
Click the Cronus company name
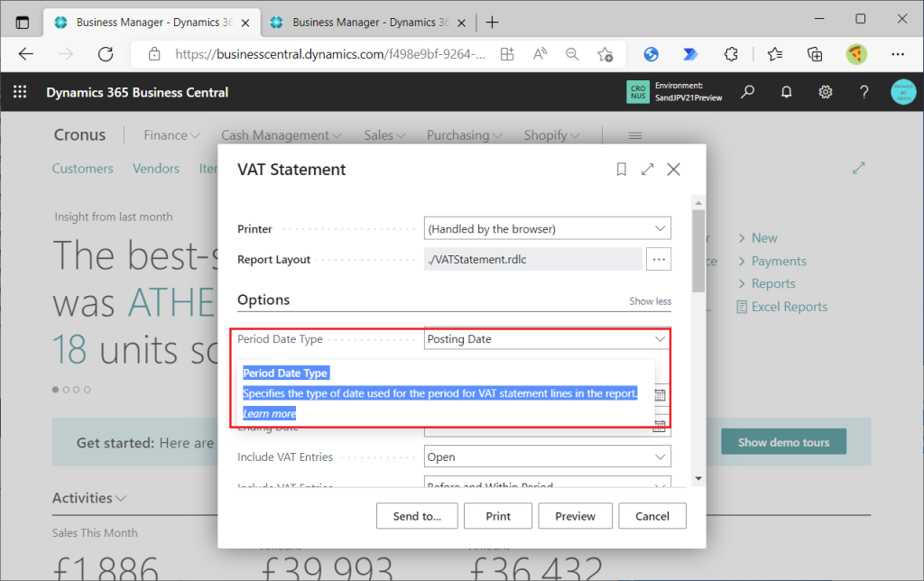(79, 135)
